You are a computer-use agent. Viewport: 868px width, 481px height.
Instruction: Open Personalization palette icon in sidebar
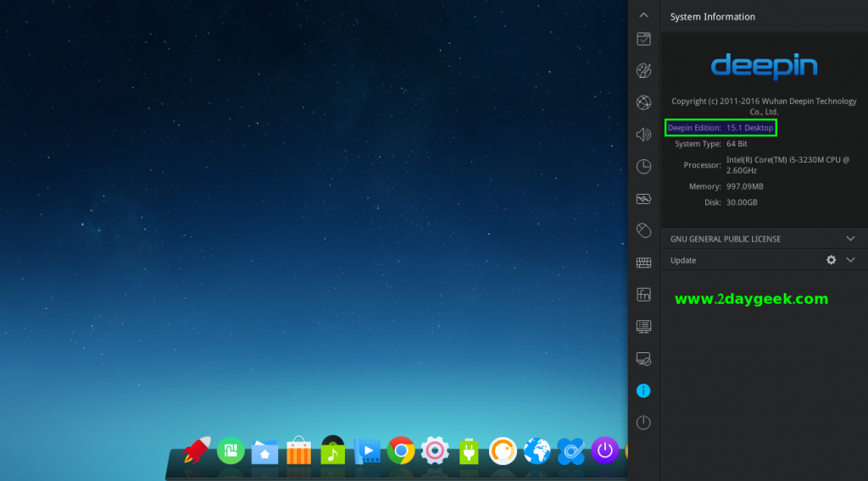point(643,70)
